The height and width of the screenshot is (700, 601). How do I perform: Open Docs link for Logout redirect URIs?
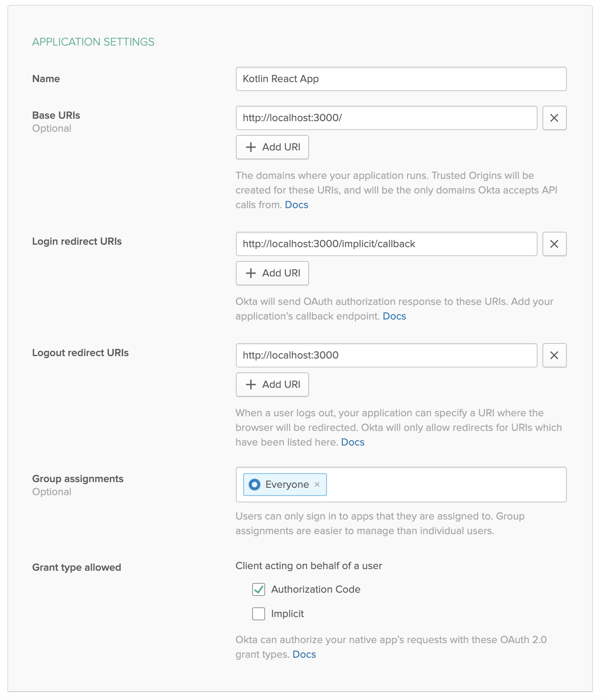click(x=353, y=442)
